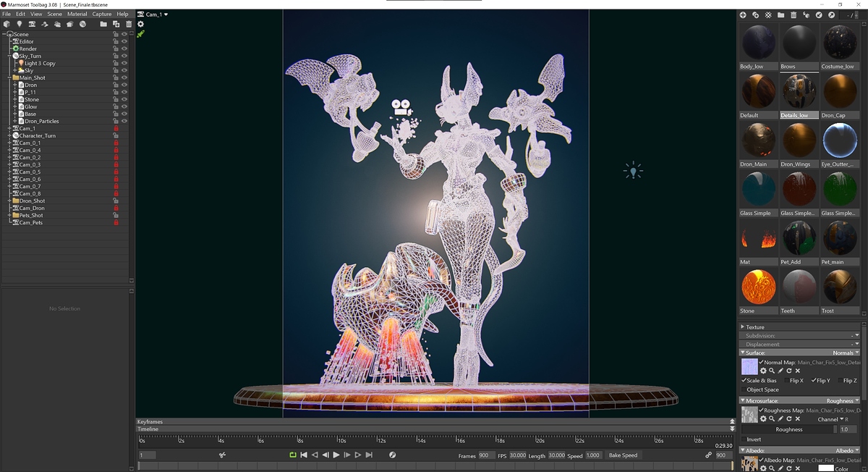Reload the Roughness Map texture
The width and height of the screenshot is (868, 472).
tap(789, 418)
